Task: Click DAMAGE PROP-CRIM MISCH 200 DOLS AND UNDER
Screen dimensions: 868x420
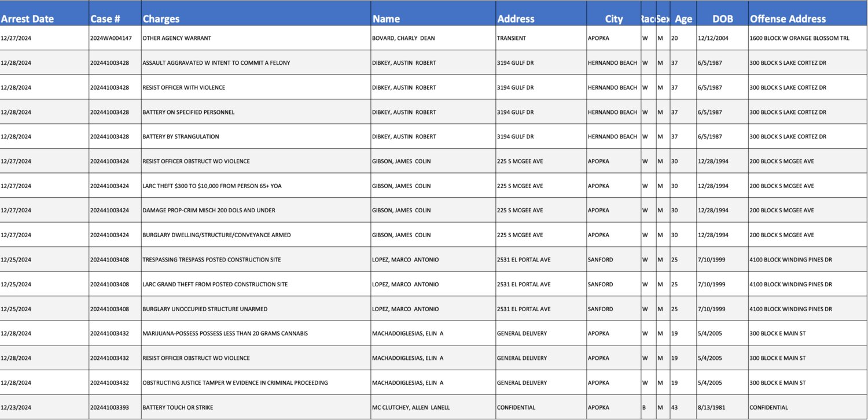Action: (256, 211)
